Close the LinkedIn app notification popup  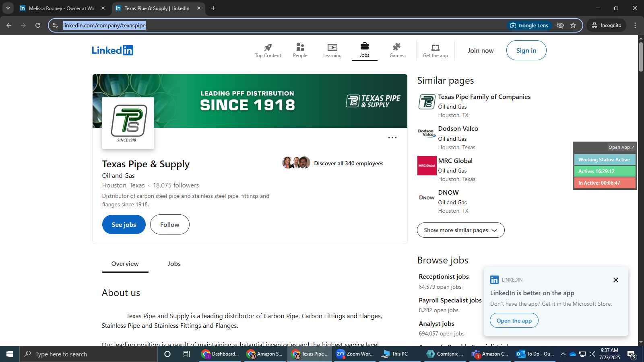tap(615, 280)
